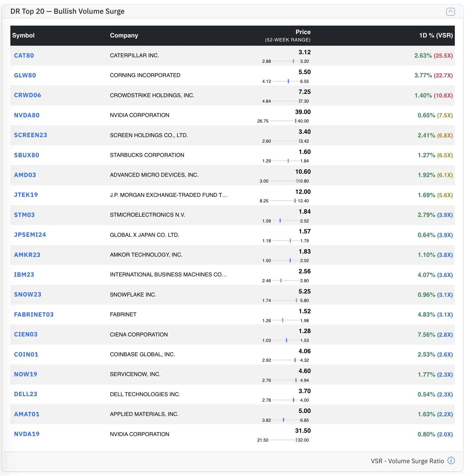This screenshot has width=467, height=476.
Task: Open the CAT80 symbol link
Action: pyautogui.click(x=24, y=55)
